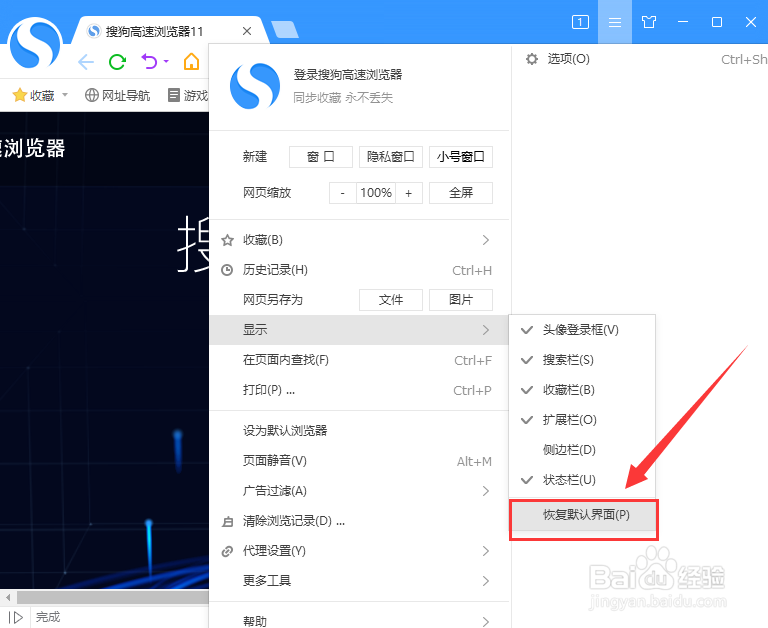Increase page zoom with plus button
The image size is (768, 628).
[409, 193]
